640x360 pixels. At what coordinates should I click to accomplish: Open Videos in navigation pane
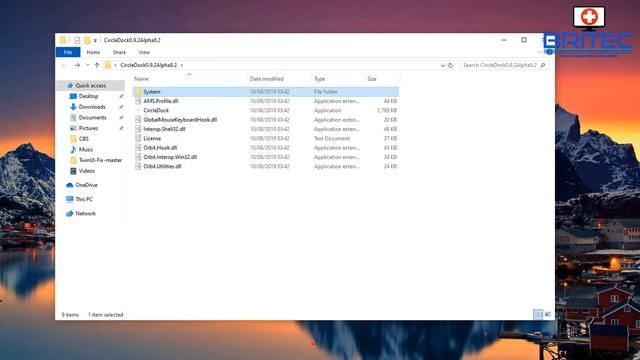pos(87,171)
